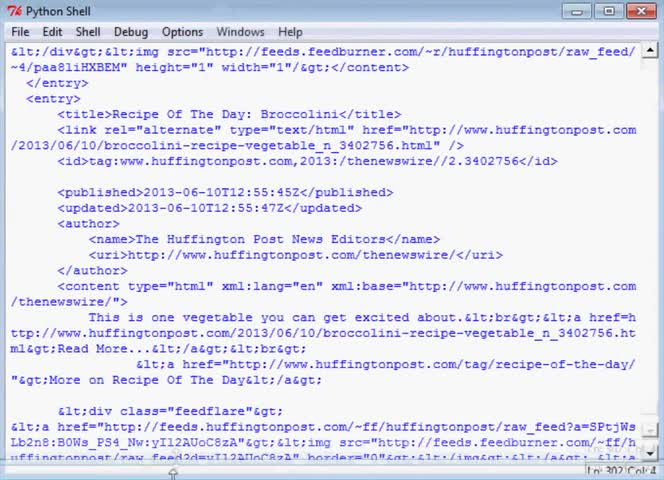Screen dimensions: 664x480
Task: Click the published date 2013-06-10T12:55:45Z
Action: tap(221, 193)
